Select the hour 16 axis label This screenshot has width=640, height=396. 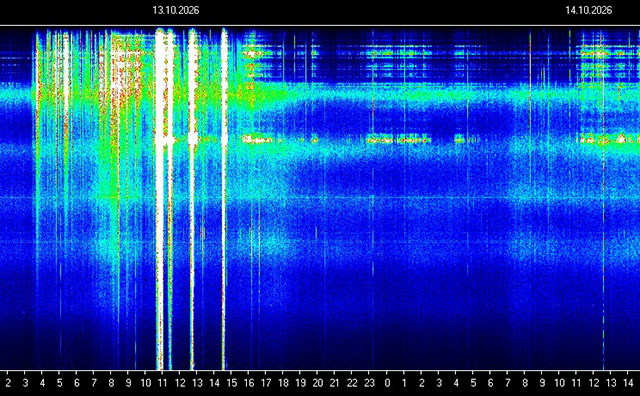pyautogui.click(x=249, y=383)
